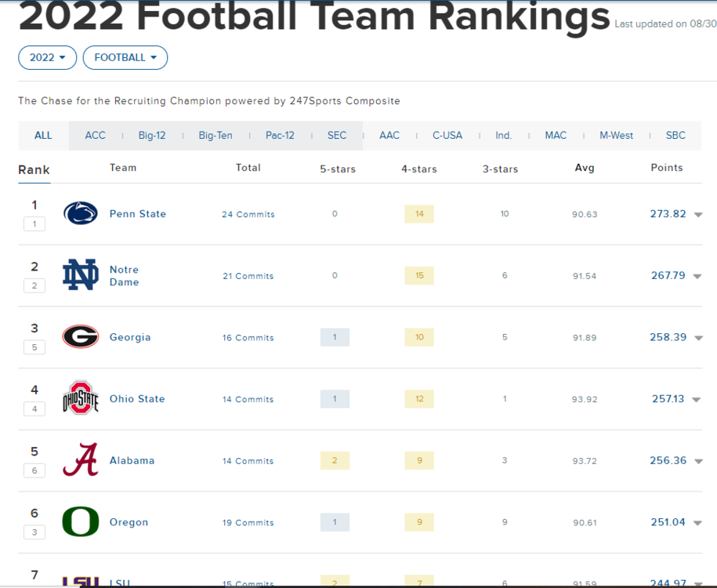Click Georgia's highlighted 5-stars count

tap(335, 337)
